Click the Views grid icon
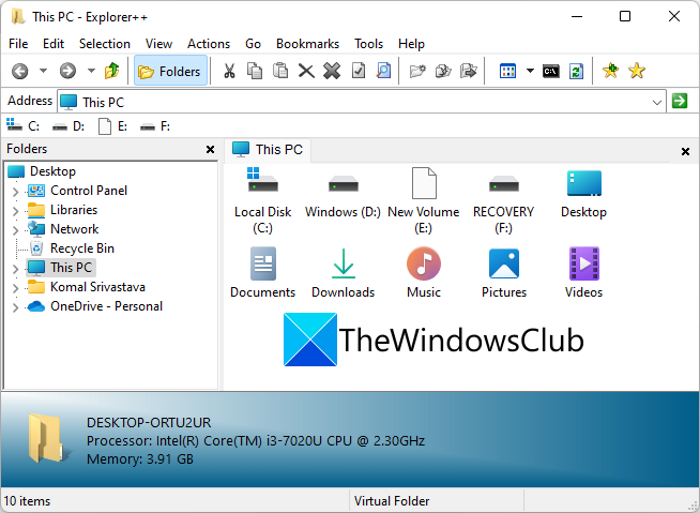 pyautogui.click(x=508, y=71)
